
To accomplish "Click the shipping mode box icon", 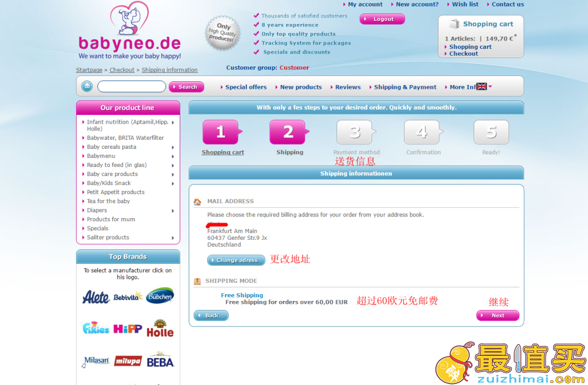I will coord(197,281).
